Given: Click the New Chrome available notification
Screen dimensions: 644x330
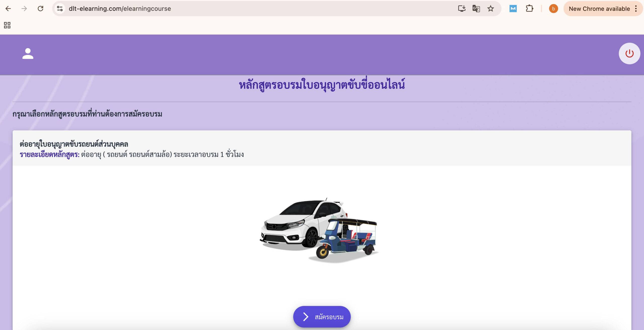Looking at the screenshot, I should click(598, 8).
